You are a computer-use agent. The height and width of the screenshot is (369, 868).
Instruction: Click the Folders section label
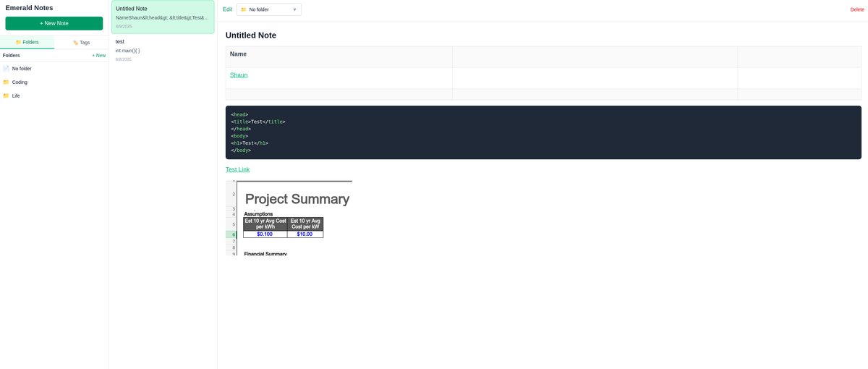tap(12, 55)
